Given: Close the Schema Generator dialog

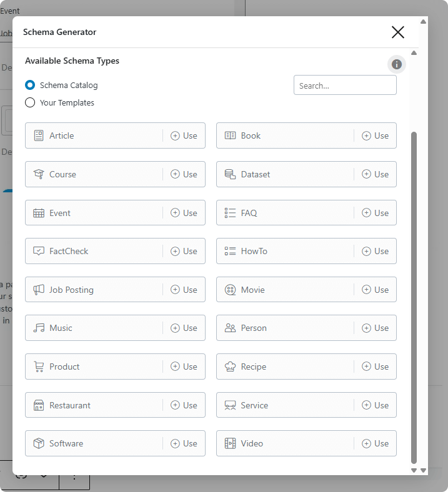Looking at the screenshot, I should coord(398,32).
